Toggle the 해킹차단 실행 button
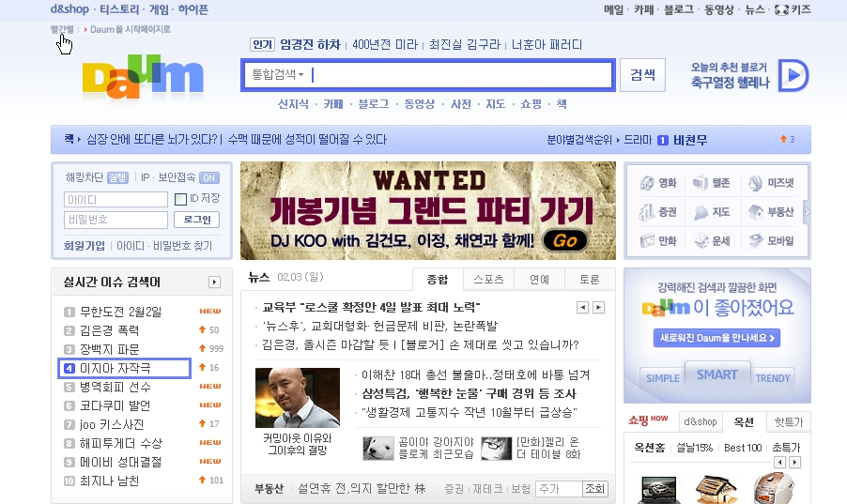The width and height of the screenshot is (847, 504). tap(117, 177)
